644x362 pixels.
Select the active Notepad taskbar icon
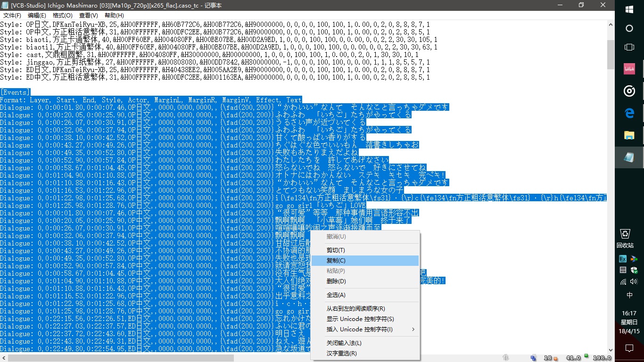[x=629, y=157]
